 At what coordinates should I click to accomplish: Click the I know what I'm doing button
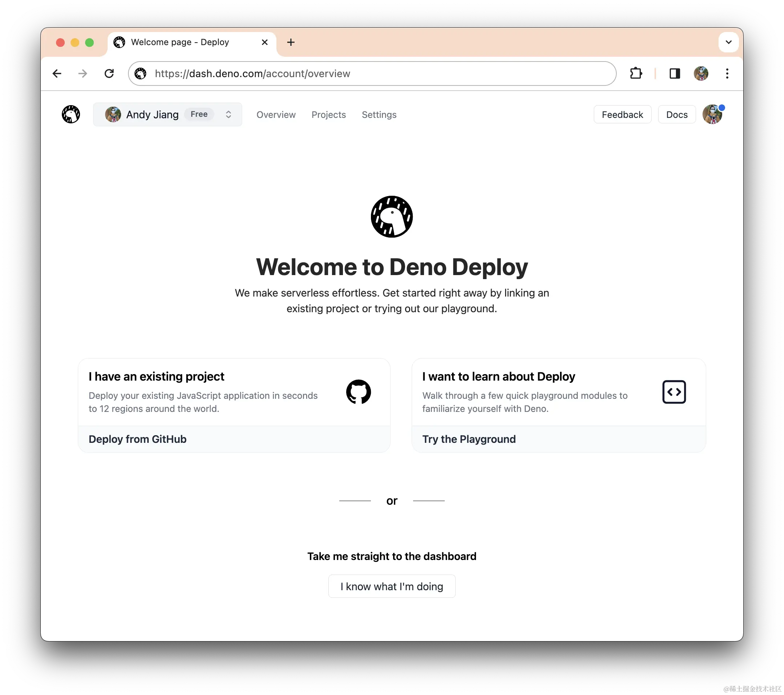click(x=392, y=586)
